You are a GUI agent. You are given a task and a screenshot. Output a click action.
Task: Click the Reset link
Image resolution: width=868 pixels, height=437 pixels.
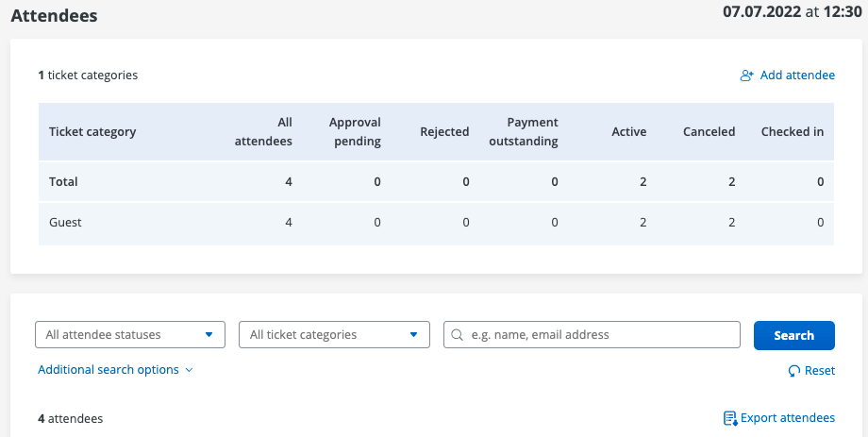819,371
